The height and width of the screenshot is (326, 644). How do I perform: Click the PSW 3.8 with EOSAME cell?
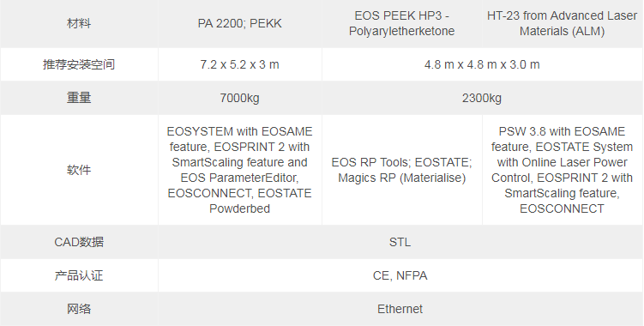point(563,170)
